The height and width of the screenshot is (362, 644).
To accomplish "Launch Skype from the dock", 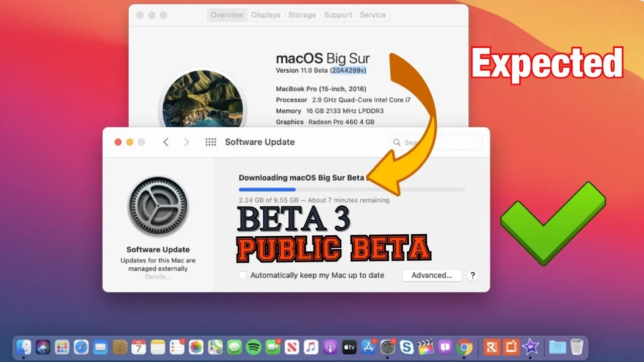I will point(407,347).
